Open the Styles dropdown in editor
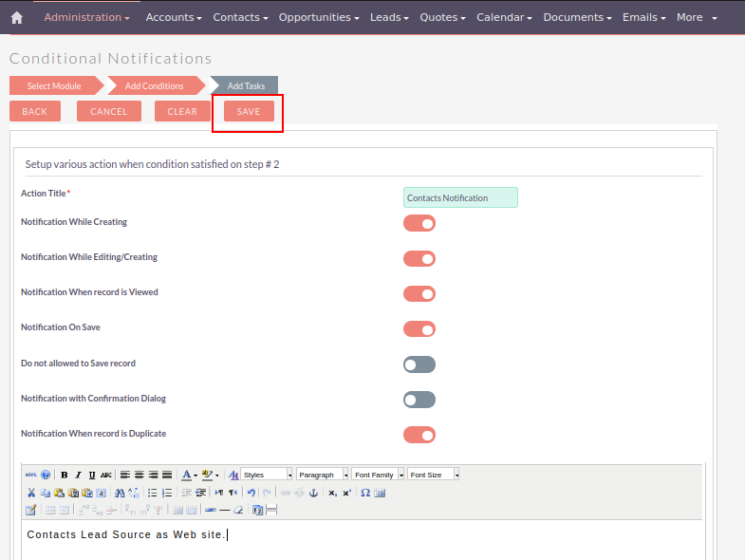This screenshot has height=560, width=745. (267, 475)
